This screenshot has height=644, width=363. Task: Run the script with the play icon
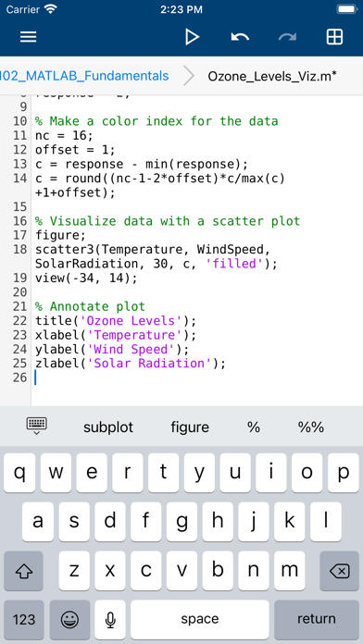coord(192,37)
